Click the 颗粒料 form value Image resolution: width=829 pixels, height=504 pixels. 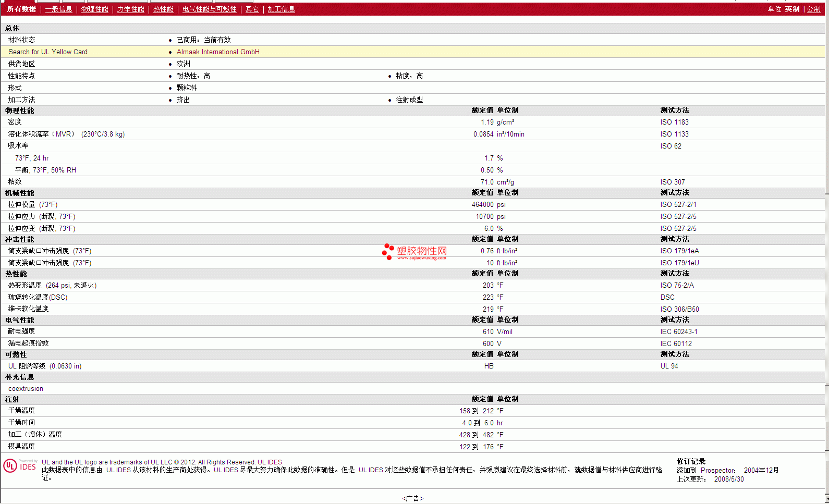[187, 88]
